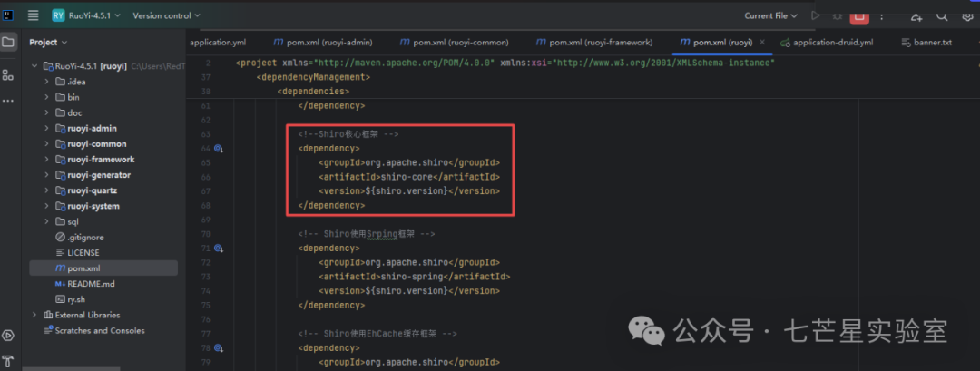980x371 pixels.
Task: Click gutter icon on line 64
Action: pos(219,149)
